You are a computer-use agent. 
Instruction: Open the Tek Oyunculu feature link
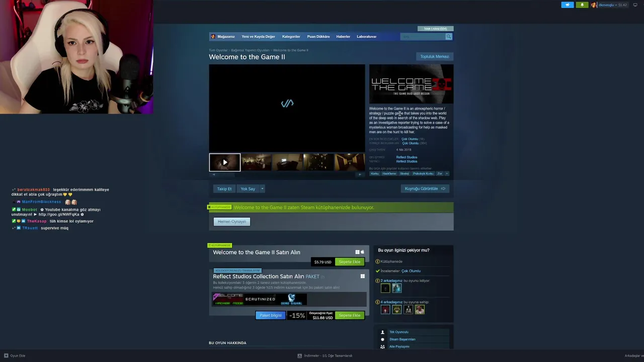click(398, 332)
